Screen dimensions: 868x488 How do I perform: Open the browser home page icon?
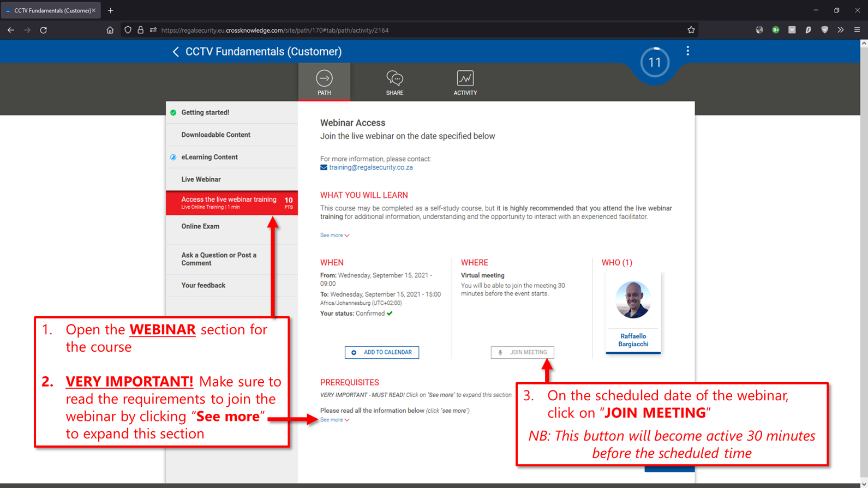coord(110,30)
